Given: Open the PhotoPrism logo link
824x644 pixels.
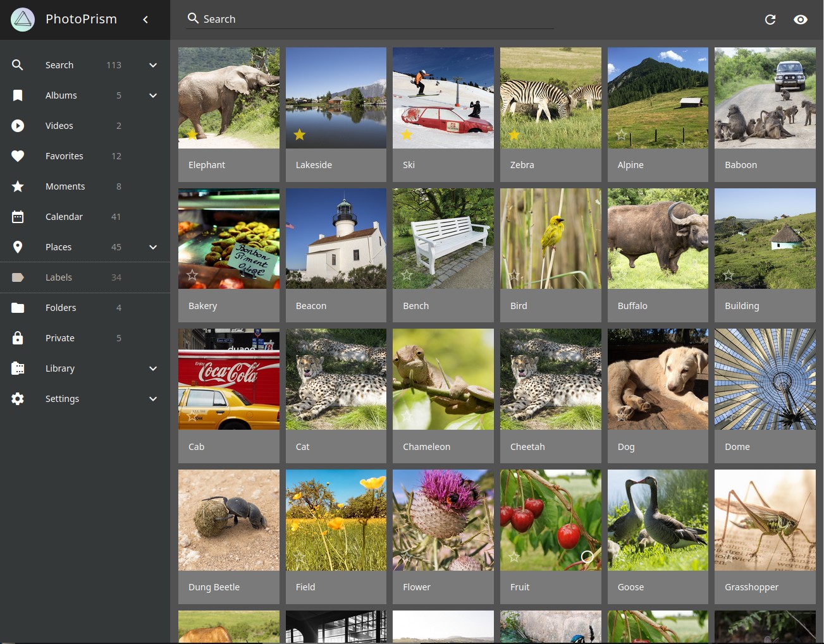Looking at the screenshot, I should pos(23,20).
